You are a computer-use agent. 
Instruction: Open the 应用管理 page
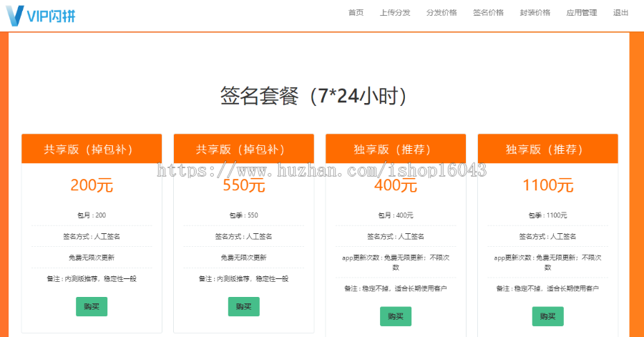tap(582, 13)
